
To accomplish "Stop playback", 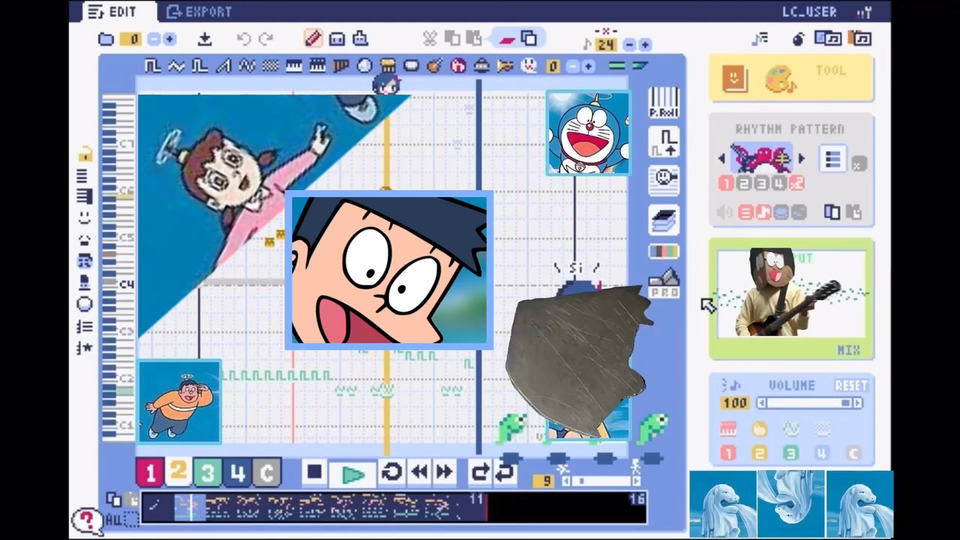I will pyautogui.click(x=315, y=472).
